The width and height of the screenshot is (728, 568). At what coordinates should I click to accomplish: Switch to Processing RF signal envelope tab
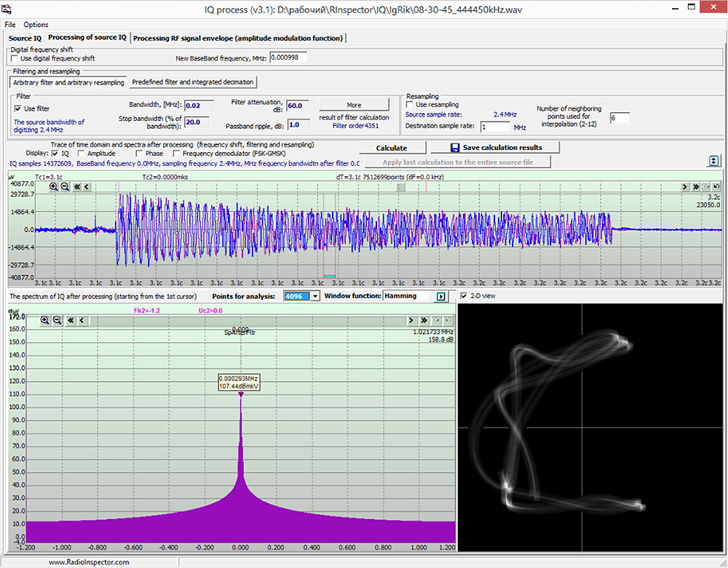238,38
